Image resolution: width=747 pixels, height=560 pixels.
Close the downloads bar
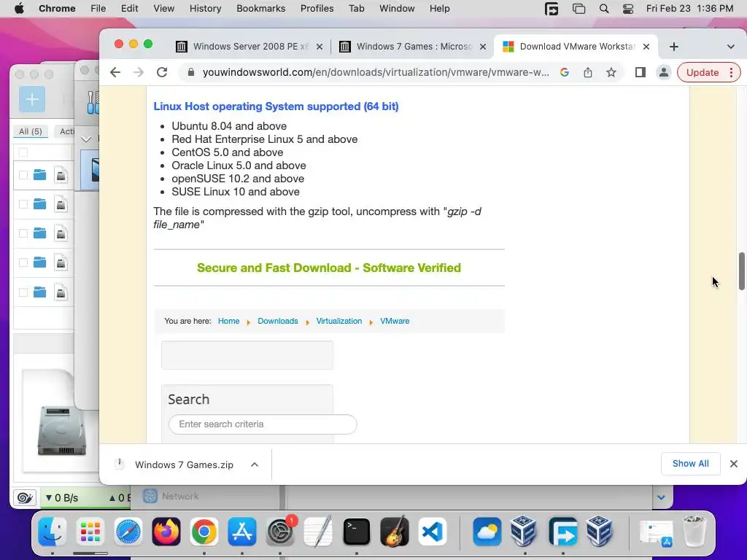pyautogui.click(x=734, y=464)
